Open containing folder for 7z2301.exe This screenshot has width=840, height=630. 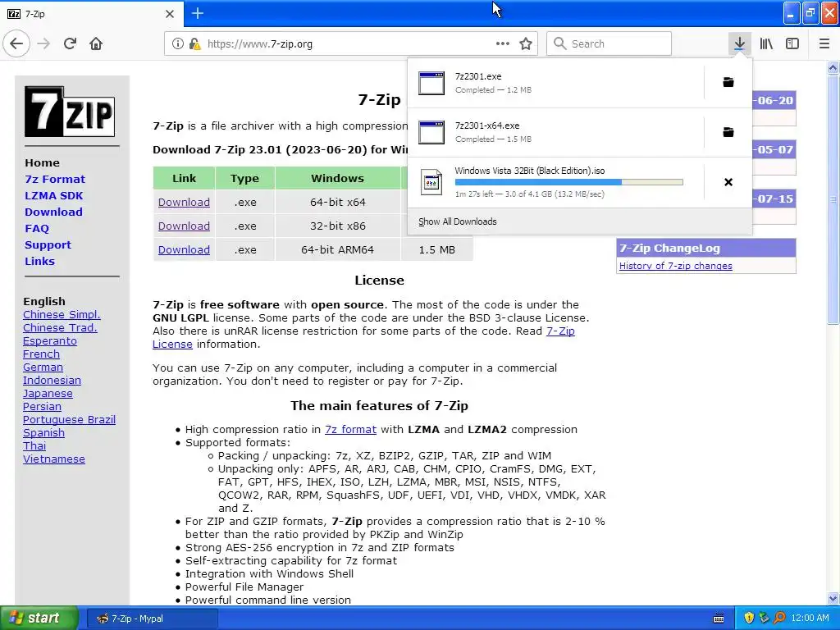pos(728,82)
